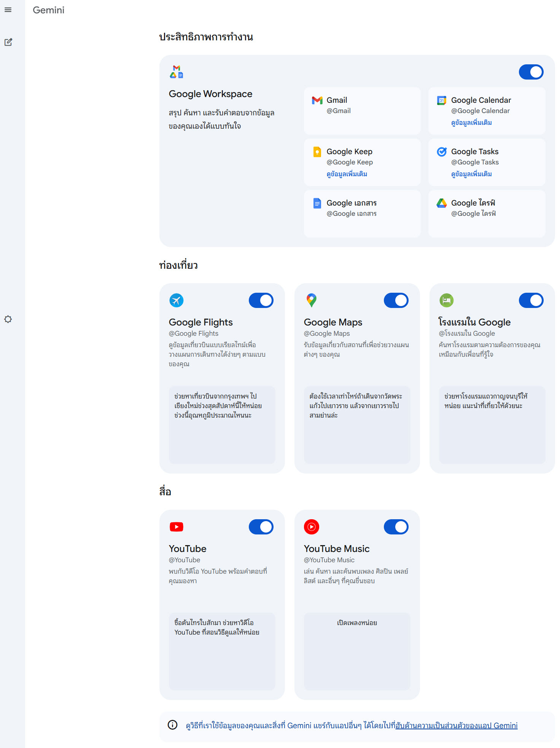Disable the Google Workspace toggle
This screenshot has width=560, height=748.
coord(531,72)
